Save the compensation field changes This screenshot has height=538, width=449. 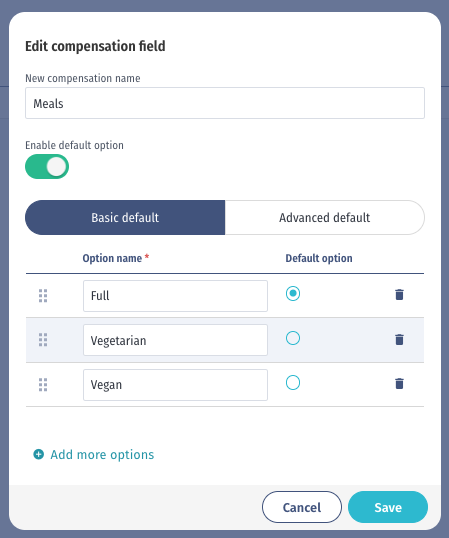388,507
